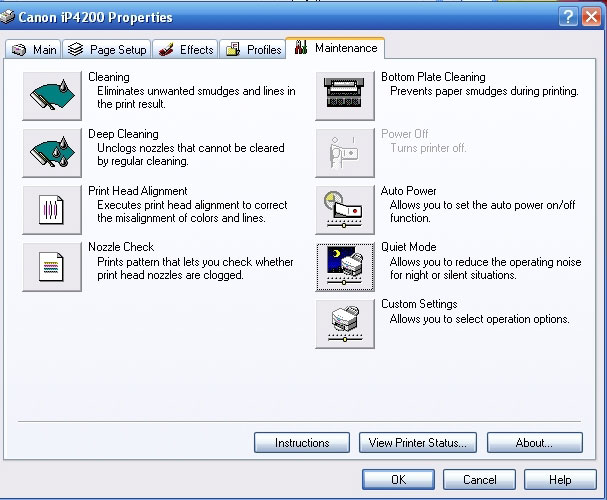The width and height of the screenshot is (607, 500).
Task: Open Custom Settings options
Action: click(345, 324)
